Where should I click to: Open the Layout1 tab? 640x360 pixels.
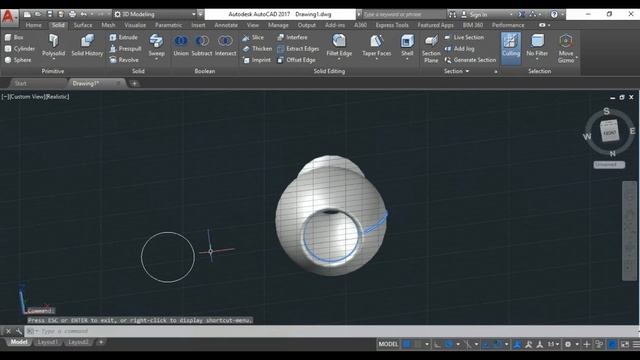pos(47,342)
